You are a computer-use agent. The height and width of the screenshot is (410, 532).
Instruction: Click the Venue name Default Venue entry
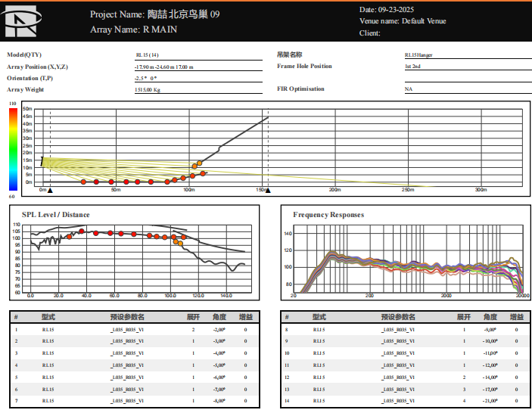click(403, 21)
